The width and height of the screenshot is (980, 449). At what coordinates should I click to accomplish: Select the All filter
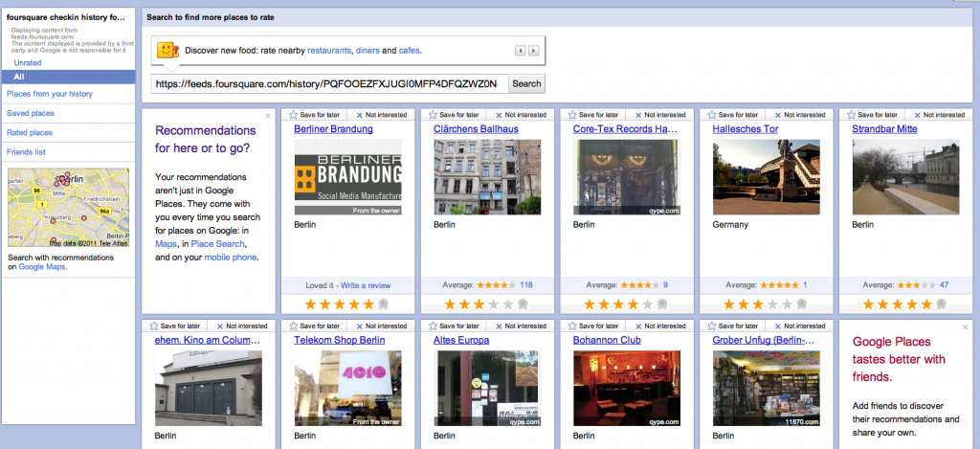click(68, 77)
